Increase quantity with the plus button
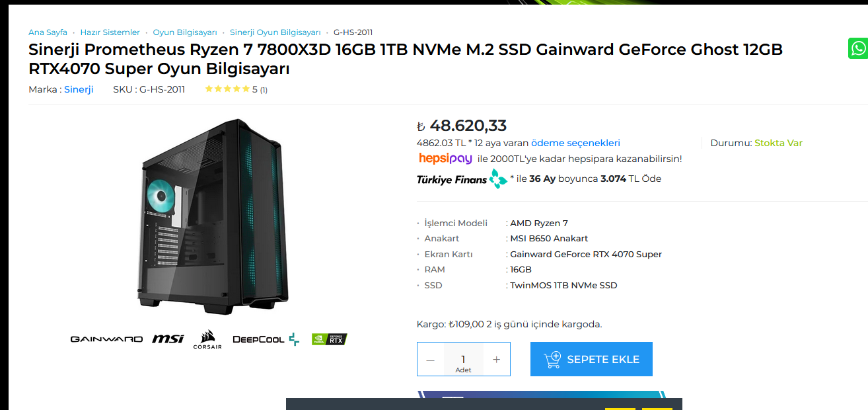868x410 pixels. tap(497, 360)
